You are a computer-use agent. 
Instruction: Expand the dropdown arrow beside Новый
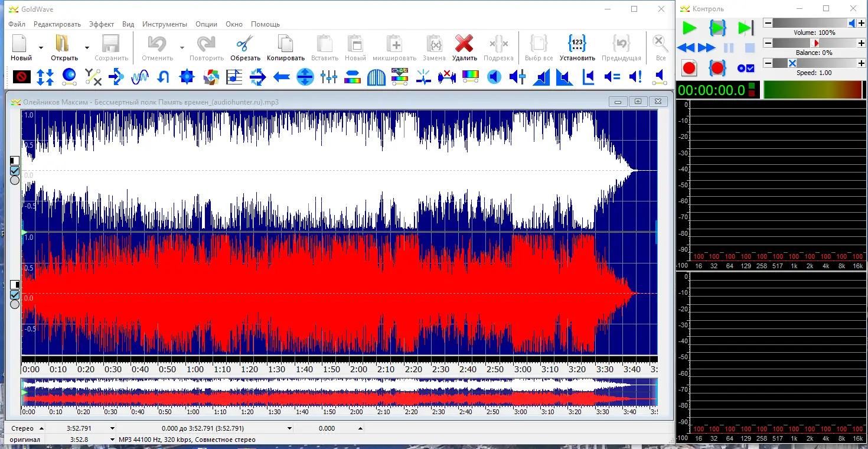(41, 47)
